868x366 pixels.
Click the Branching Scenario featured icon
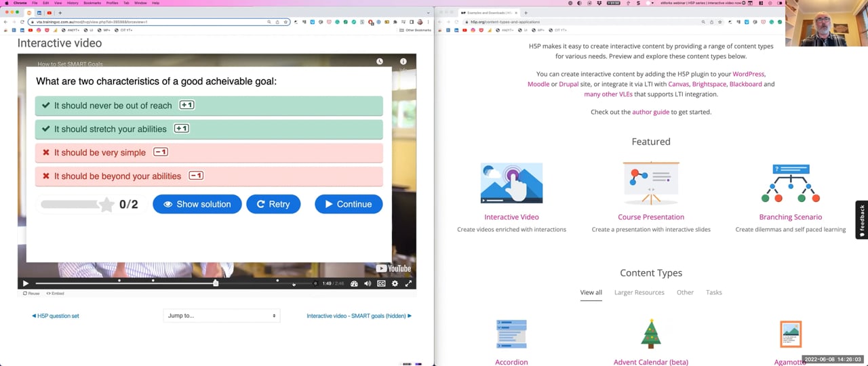(791, 182)
